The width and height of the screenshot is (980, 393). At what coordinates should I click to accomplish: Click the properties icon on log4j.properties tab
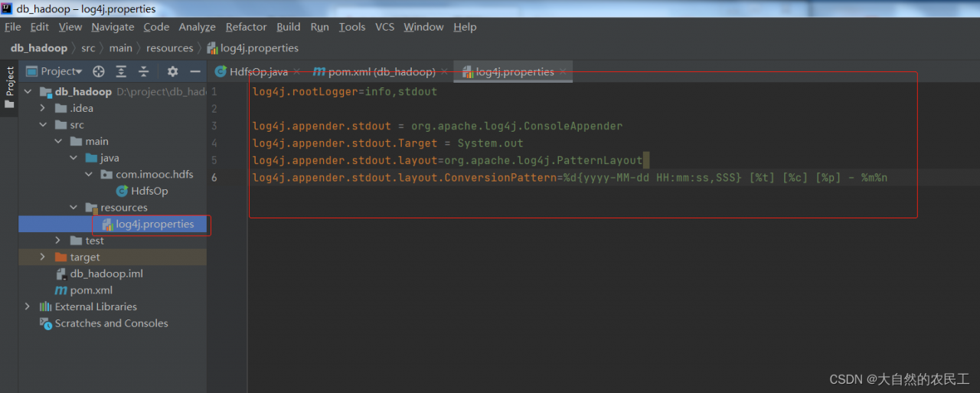point(467,72)
